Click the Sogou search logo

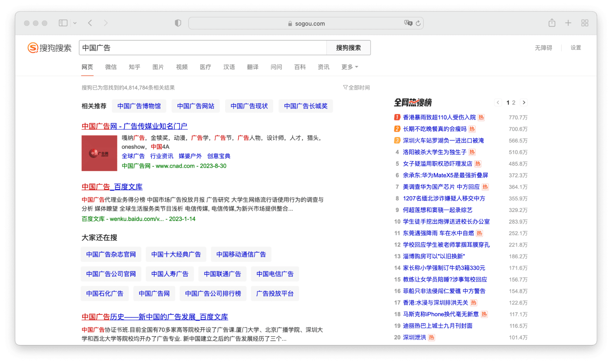coord(49,48)
